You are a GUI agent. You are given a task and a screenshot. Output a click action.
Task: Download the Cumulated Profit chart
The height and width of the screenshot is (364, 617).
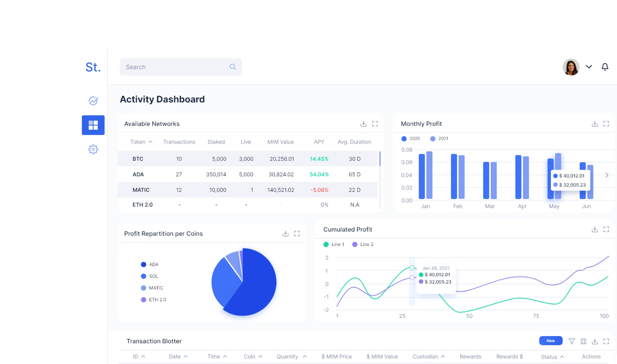coord(594,229)
